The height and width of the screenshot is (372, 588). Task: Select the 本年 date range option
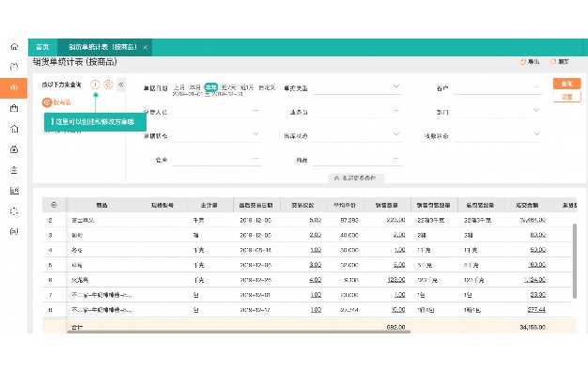pos(211,87)
